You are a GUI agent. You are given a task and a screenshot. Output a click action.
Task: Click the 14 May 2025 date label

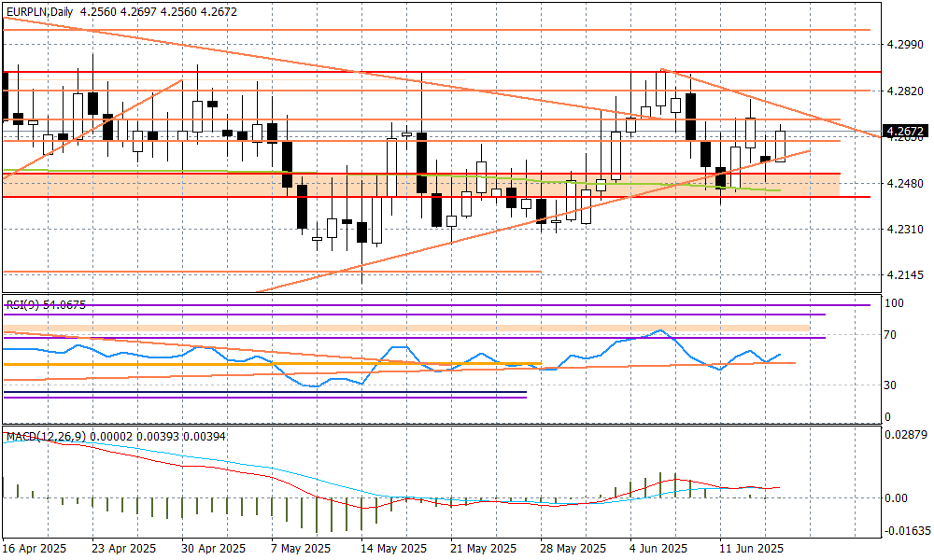coord(394,548)
